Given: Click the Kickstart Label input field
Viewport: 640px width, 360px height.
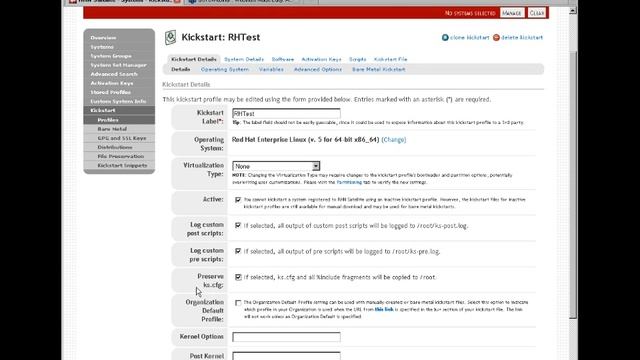Looking at the screenshot, I should pos(286,113).
